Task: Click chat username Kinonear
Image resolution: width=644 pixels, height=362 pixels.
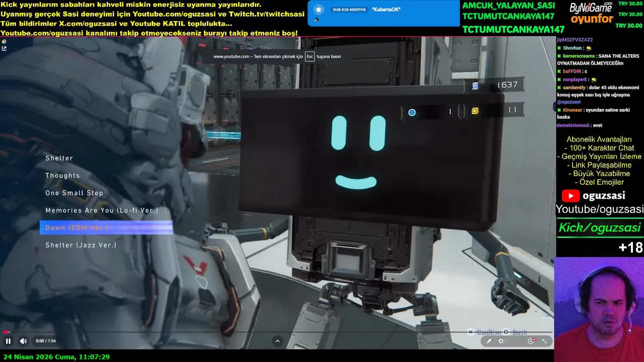Action: click(x=573, y=110)
